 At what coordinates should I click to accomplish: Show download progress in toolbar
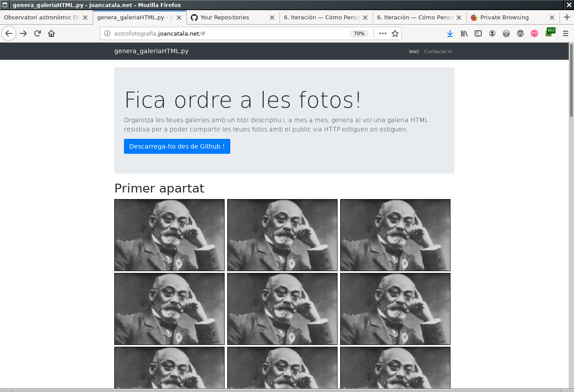point(450,33)
